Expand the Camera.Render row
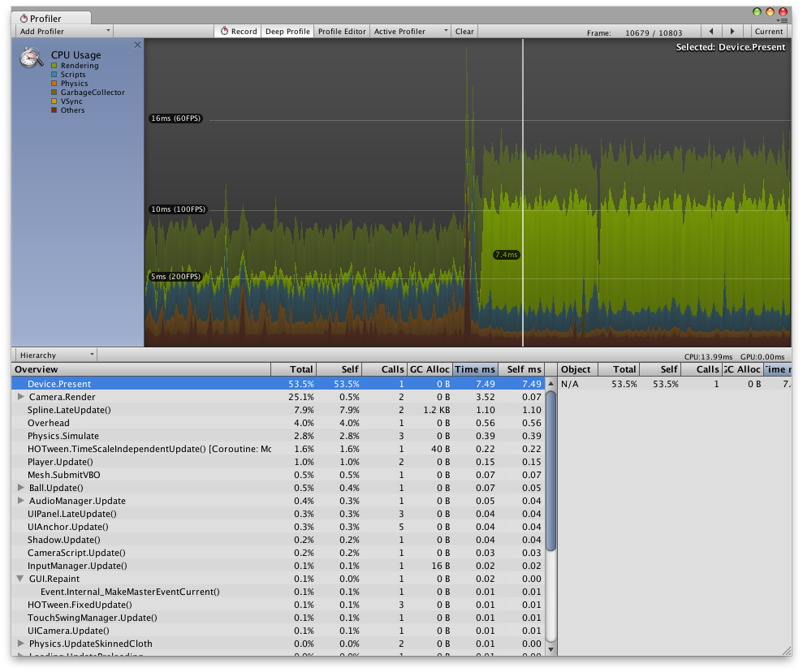Image resolution: width=803 pixels, height=672 pixels. (21, 397)
